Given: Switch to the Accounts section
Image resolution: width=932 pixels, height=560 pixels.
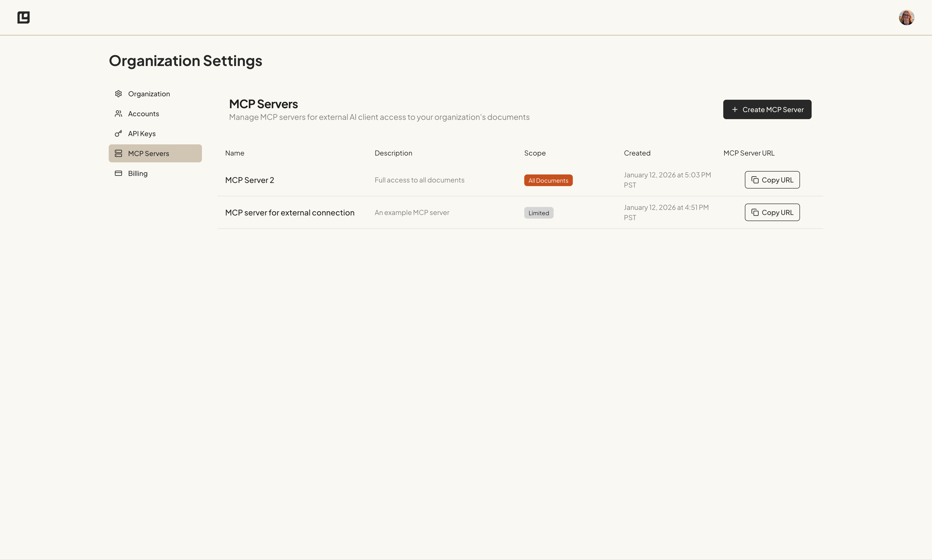Looking at the screenshot, I should (x=143, y=113).
